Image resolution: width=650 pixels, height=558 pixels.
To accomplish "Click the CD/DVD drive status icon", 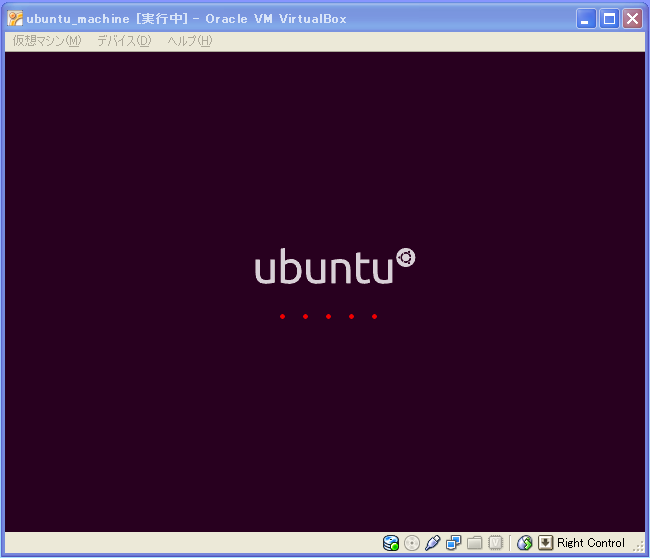I will 412,543.
